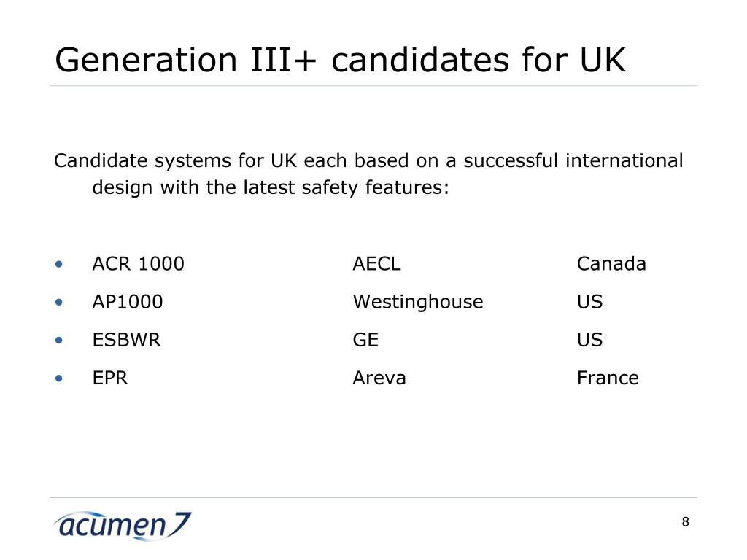Click the page number 8
Viewport: 747px width, 560px height.
685,522
